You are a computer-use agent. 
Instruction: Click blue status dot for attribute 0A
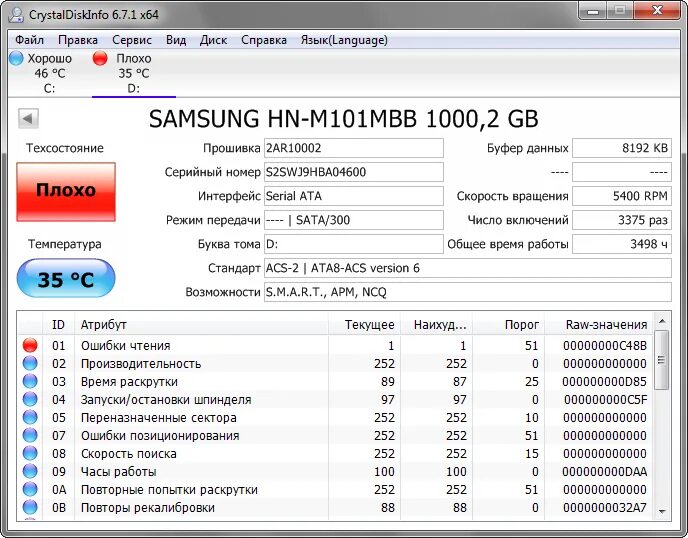[x=30, y=489]
